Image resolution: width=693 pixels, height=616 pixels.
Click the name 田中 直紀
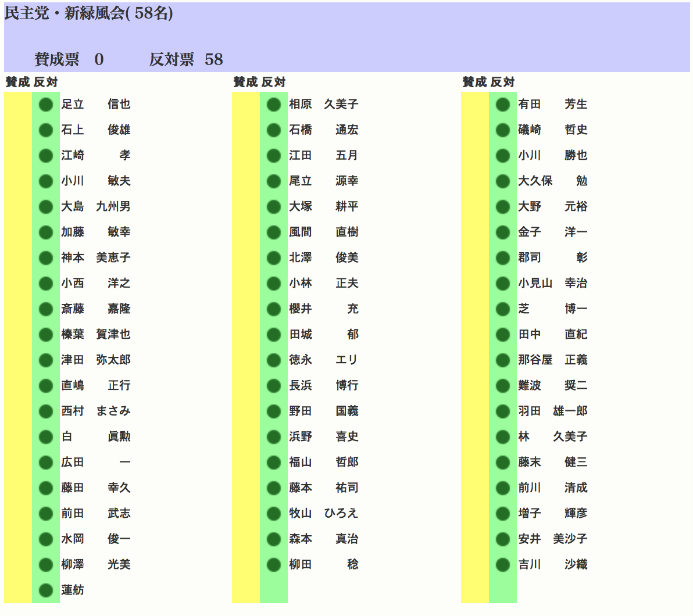553,335
